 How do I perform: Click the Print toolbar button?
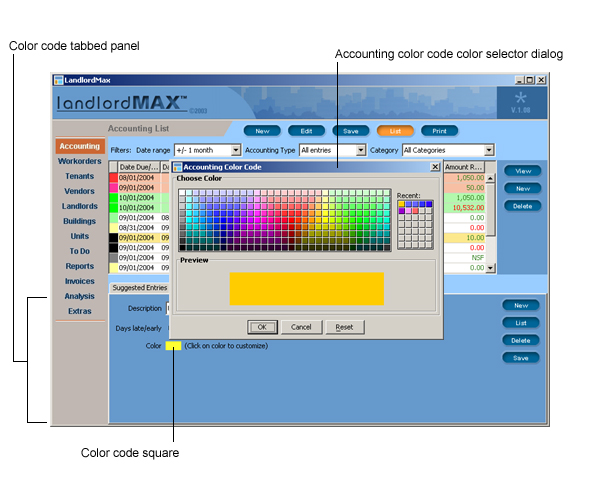coord(439,131)
